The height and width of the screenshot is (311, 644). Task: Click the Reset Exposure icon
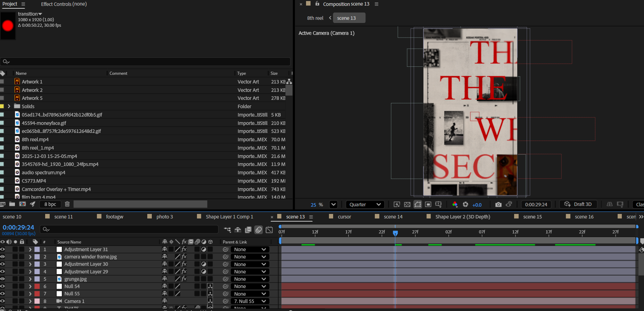tap(465, 205)
